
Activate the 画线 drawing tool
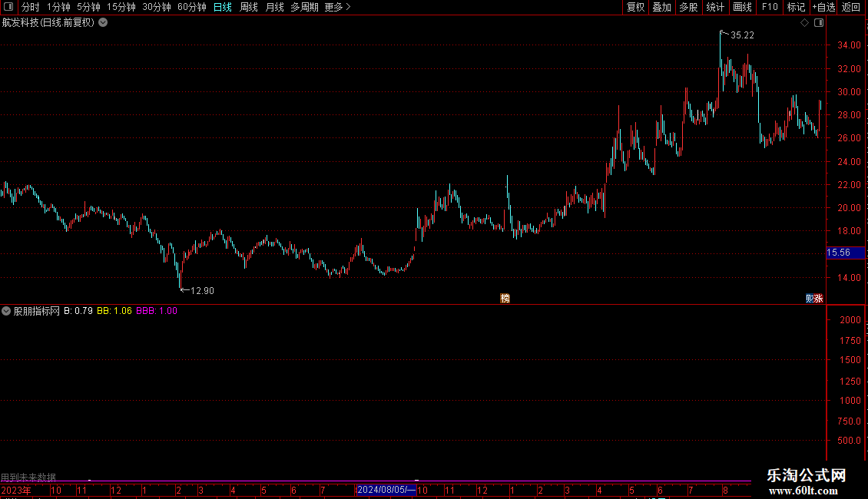742,7
